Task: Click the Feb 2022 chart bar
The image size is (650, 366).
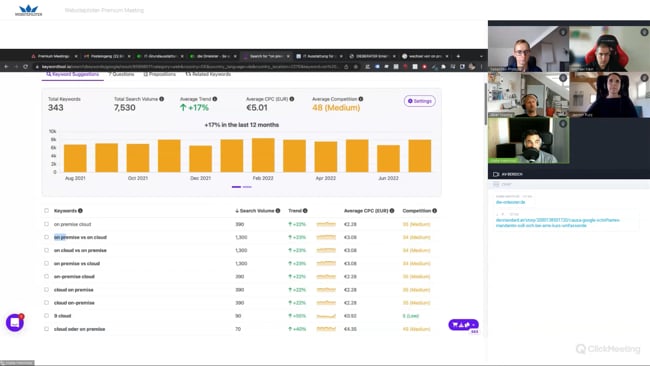Action: click(x=263, y=155)
